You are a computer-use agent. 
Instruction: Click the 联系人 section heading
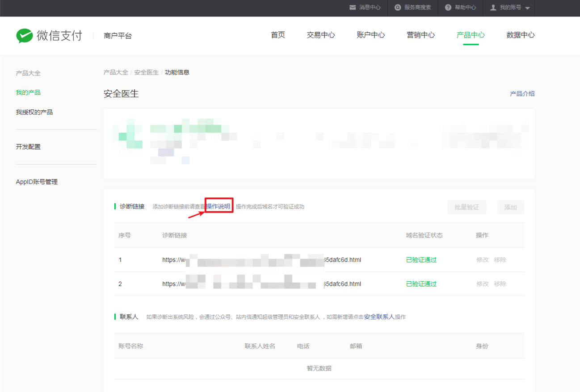coord(129,317)
